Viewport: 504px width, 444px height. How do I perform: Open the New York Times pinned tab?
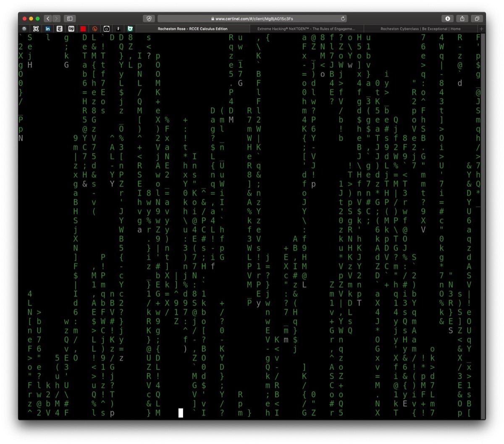pos(60,29)
